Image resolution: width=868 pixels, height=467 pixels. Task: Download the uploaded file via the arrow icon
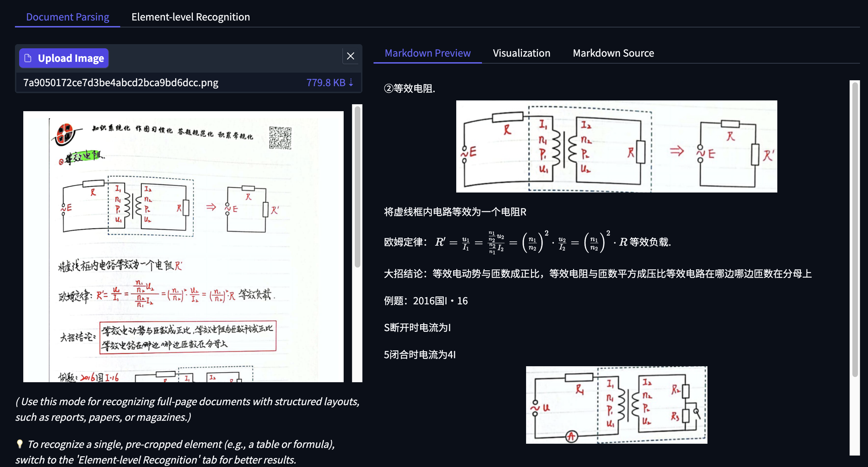click(x=351, y=83)
